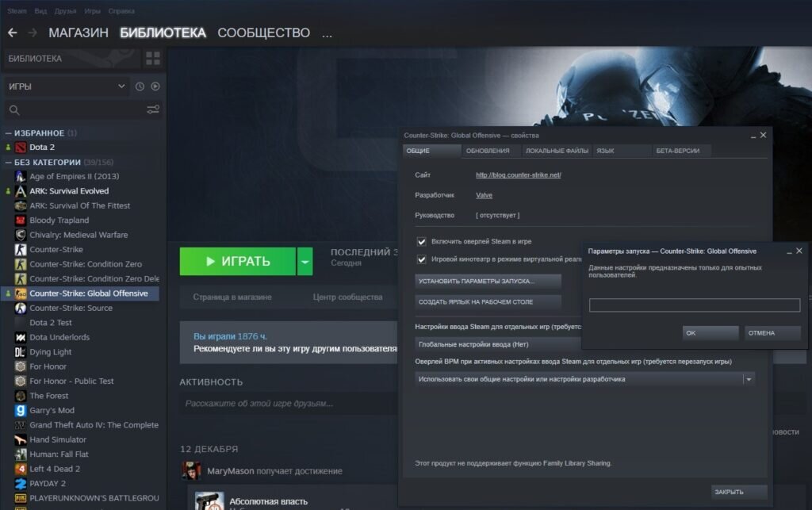Click The Forest game icon
The width and height of the screenshot is (812, 510).
point(21,396)
